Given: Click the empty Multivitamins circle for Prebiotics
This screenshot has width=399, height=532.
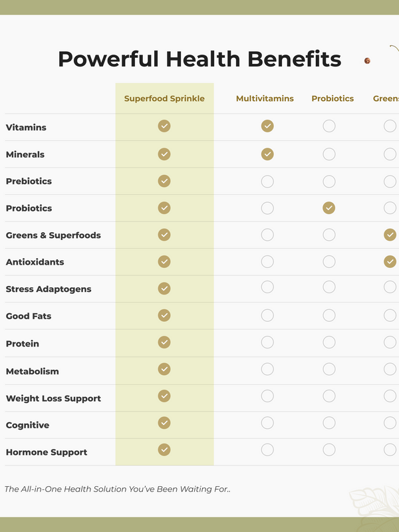Looking at the screenshot, I should click(267, 181).
